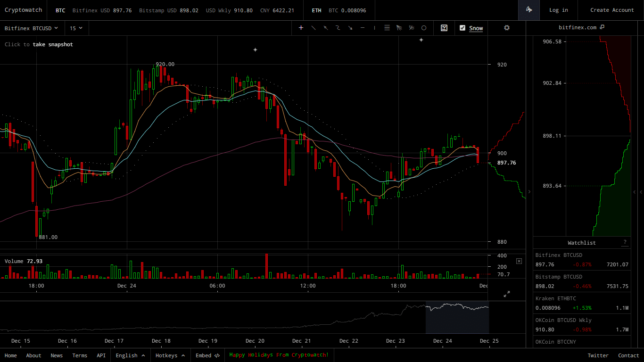The image size is (644, 362).
Task: Open the Bitfinex BTCUSD market dropdown
Action: pyautogui.click(x=32, y=28)
